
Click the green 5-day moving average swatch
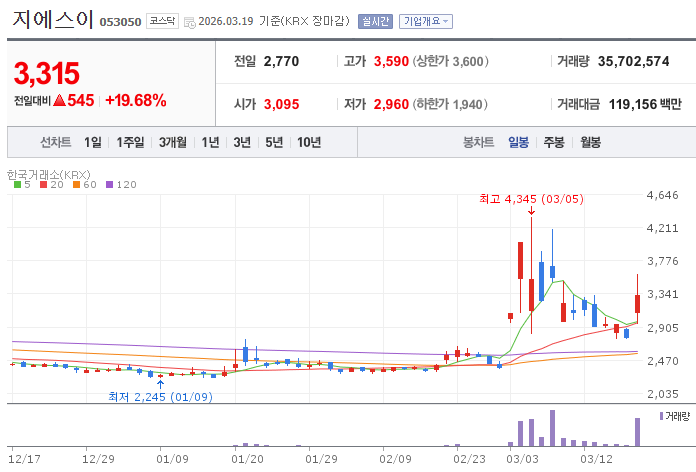coord(17,185)
